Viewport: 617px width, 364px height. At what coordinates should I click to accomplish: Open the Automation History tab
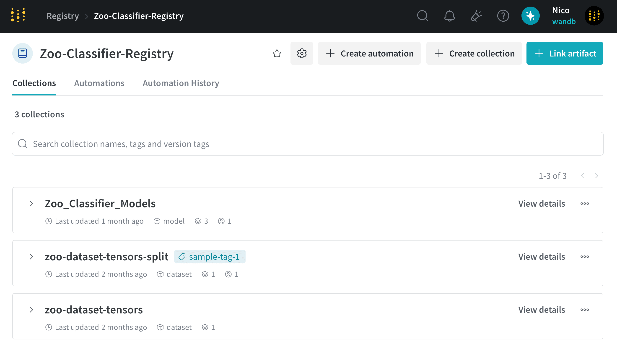[181, 83]
